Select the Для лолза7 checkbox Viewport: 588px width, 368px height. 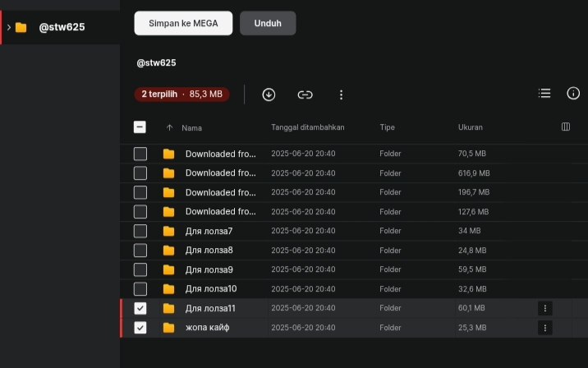click(x=140, y=231)
